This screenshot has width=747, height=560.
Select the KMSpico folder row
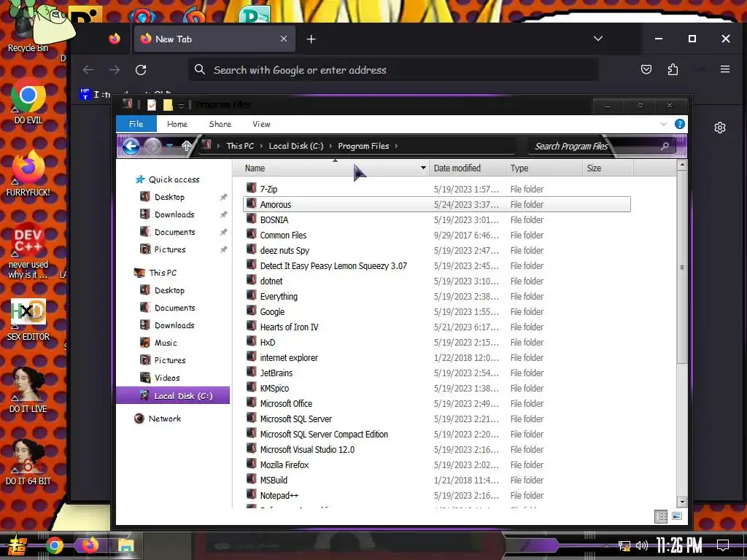pos(436,388)
